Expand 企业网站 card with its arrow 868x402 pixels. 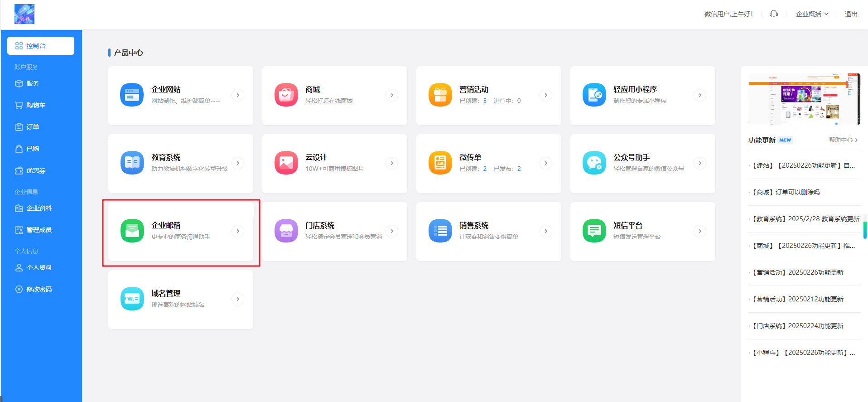pyautogui.click(x=238, y=95)
